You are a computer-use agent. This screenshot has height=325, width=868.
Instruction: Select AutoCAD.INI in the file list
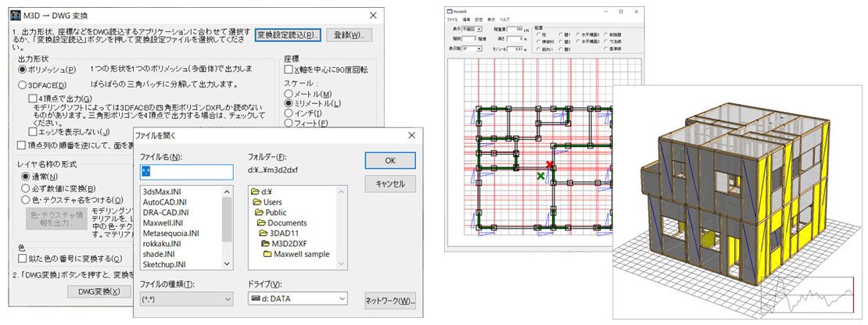click(x=165, y=202)
